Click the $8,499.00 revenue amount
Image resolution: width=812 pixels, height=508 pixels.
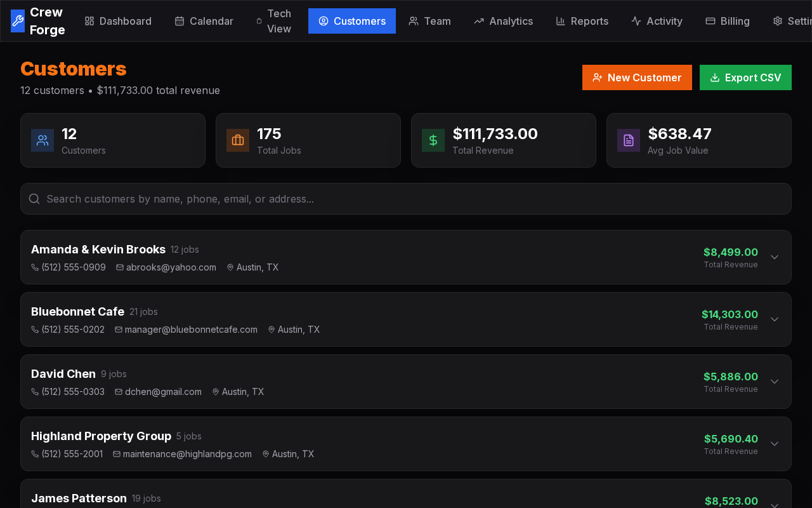[x=731, y=252]
